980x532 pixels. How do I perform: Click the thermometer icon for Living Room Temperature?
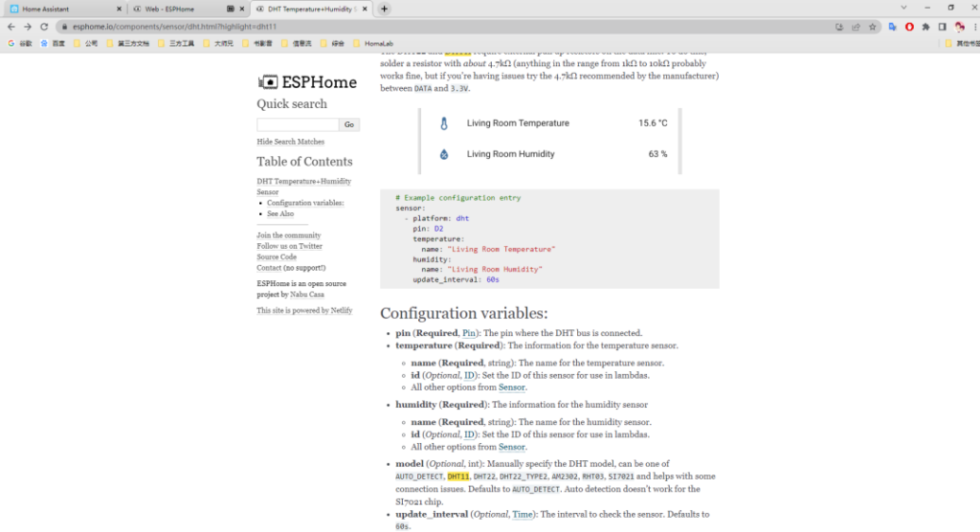coord(444,123)
